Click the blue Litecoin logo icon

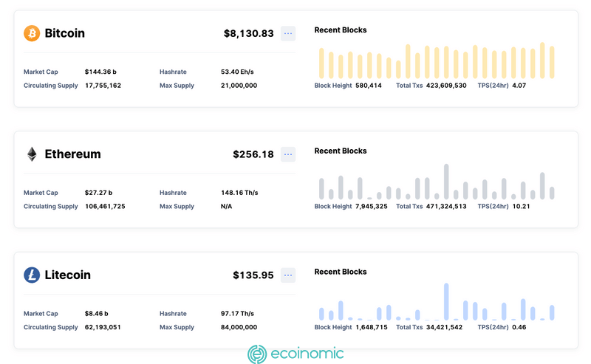(x=32, y=275)
